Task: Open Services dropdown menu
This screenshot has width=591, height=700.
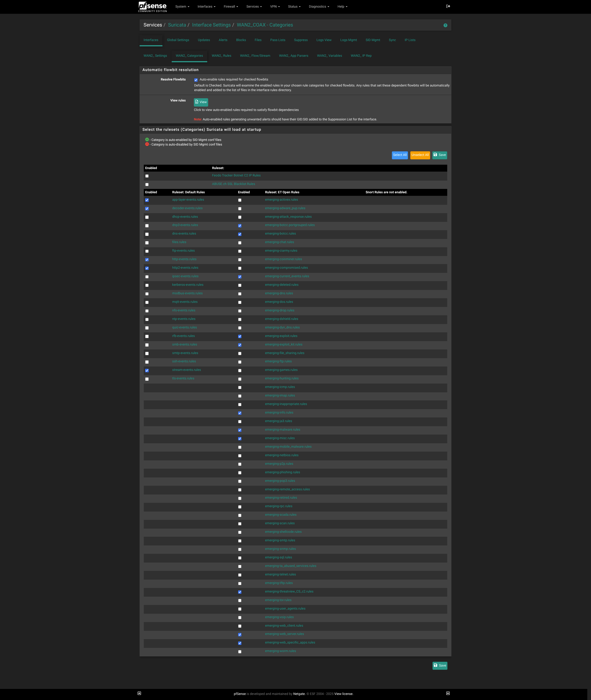Action: tap(254, 7)
